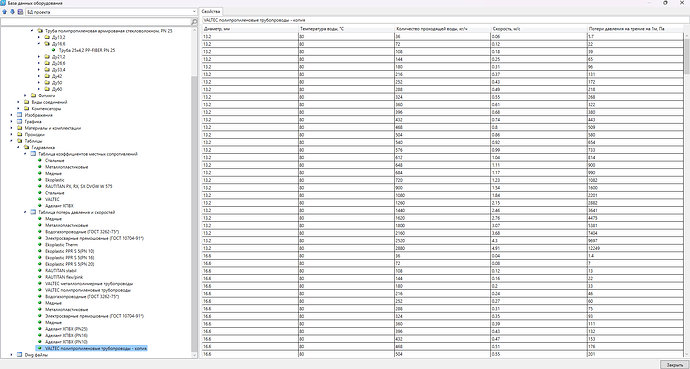Click table icon next to Графика
This screenshot has width=690, height=369.
click(19, 121)
